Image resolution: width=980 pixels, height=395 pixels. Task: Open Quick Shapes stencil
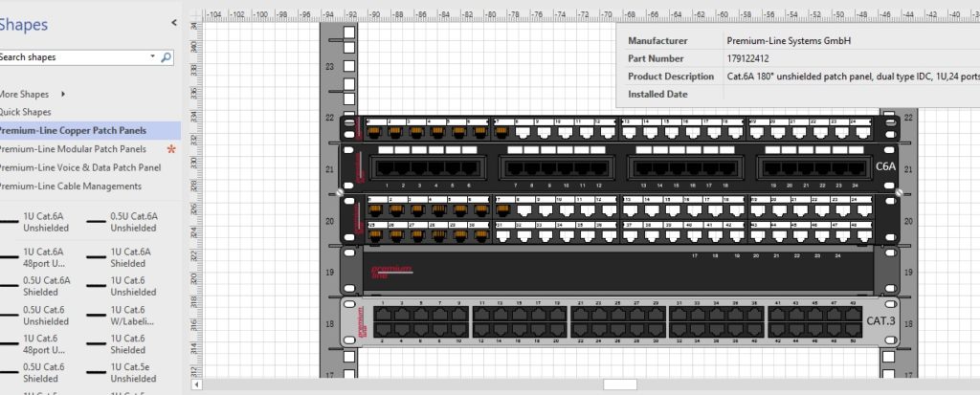(x=25, y=112)
